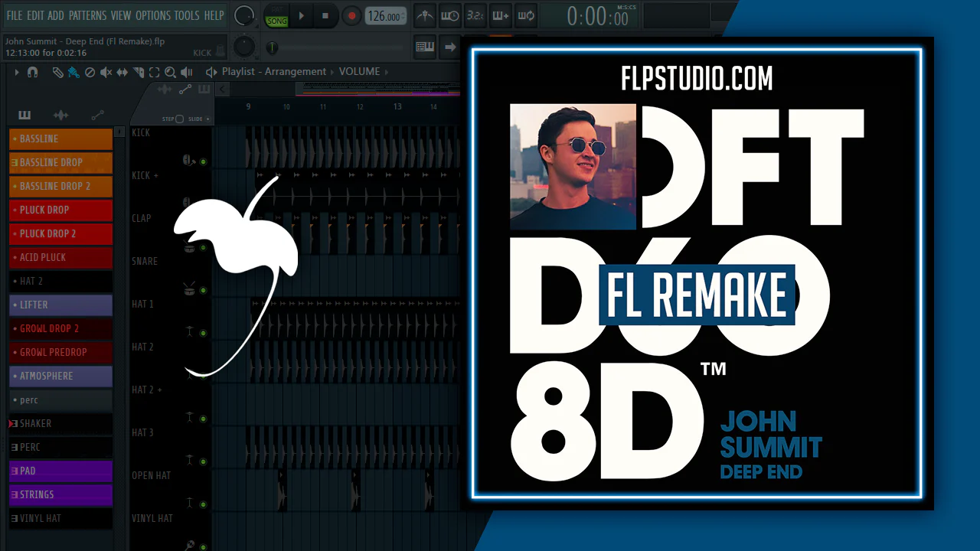The height and width of the screenshot is (551, 980).
Task: Select the Paint brush tool
Action: tap(73, 72)
